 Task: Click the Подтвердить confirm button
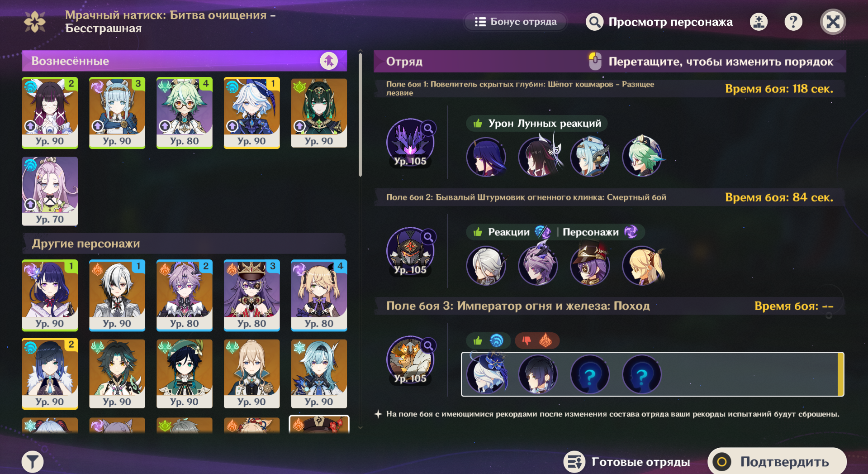[777, 461]
